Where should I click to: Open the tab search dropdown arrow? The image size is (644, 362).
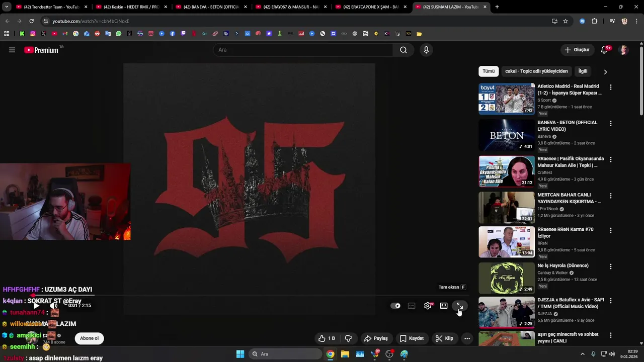click(6, 7)
